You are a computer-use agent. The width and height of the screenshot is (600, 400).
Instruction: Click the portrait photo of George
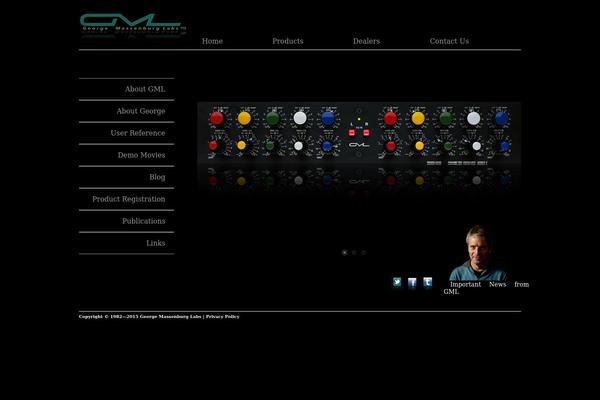coord(478,253)
